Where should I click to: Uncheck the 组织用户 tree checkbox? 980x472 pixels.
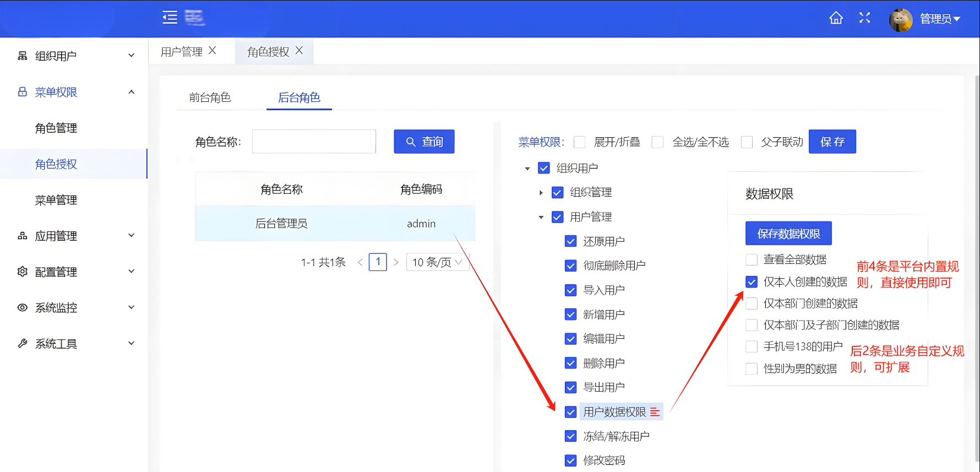point(544,168)
